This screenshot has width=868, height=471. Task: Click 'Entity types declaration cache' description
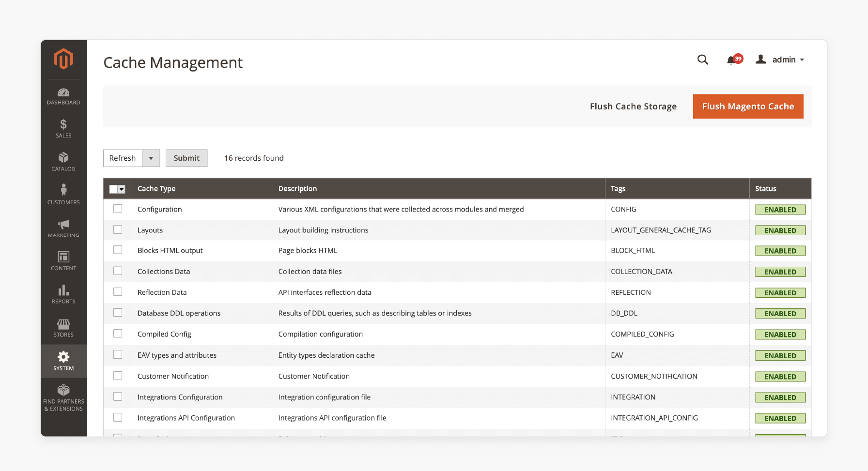point(326,355)
